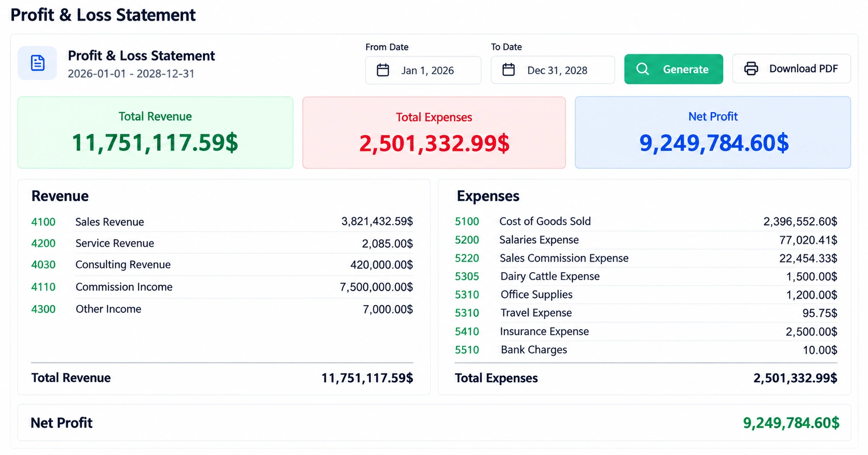The image size is (868, 455).
Task: Select account code 4030
Action: coord(43,265)
